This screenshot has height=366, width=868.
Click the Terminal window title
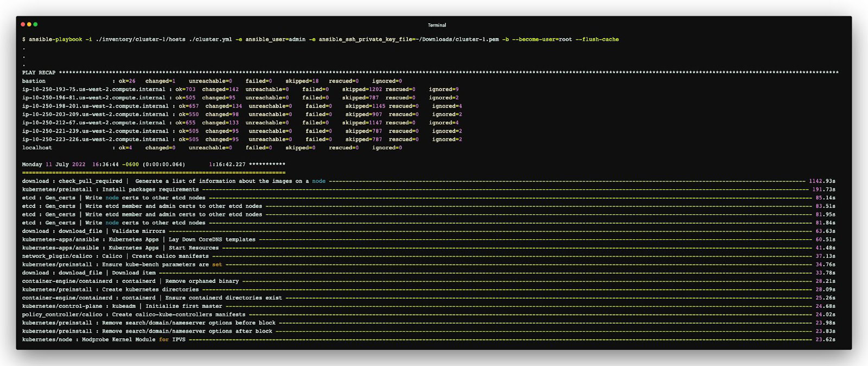[437, 25]
